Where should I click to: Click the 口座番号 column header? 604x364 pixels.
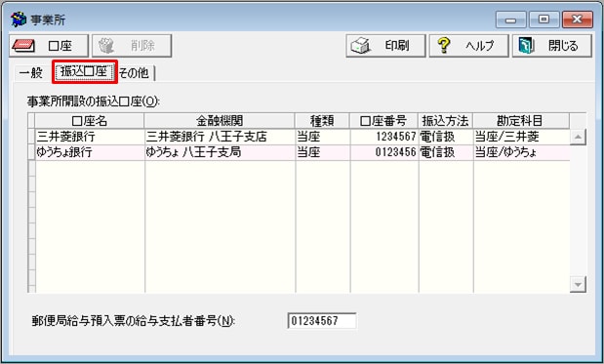coord(383,121)
